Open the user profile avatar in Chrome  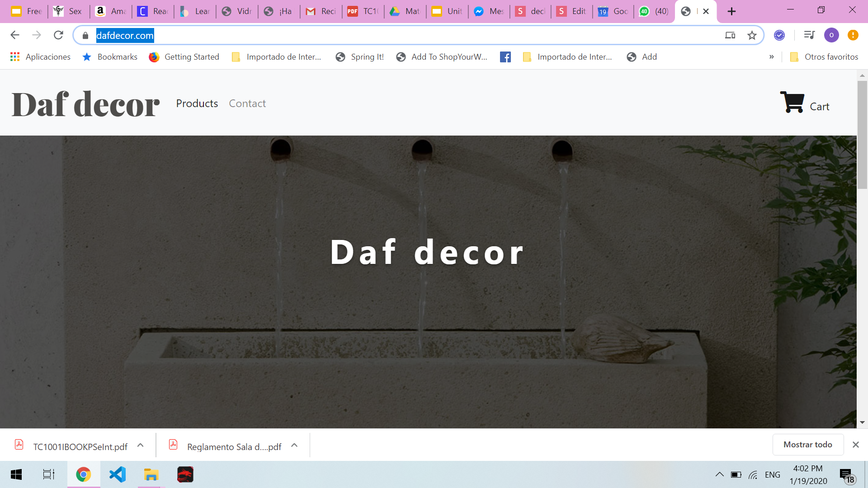click(x=831, y=35)
